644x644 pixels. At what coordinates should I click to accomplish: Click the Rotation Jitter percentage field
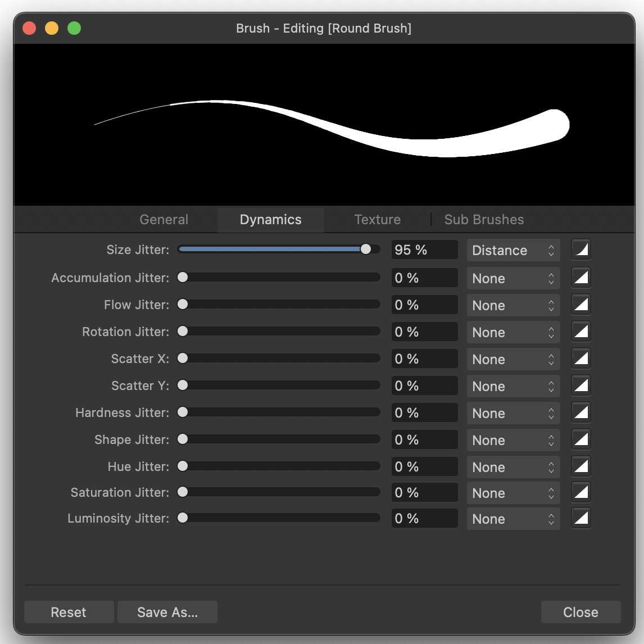425,332
